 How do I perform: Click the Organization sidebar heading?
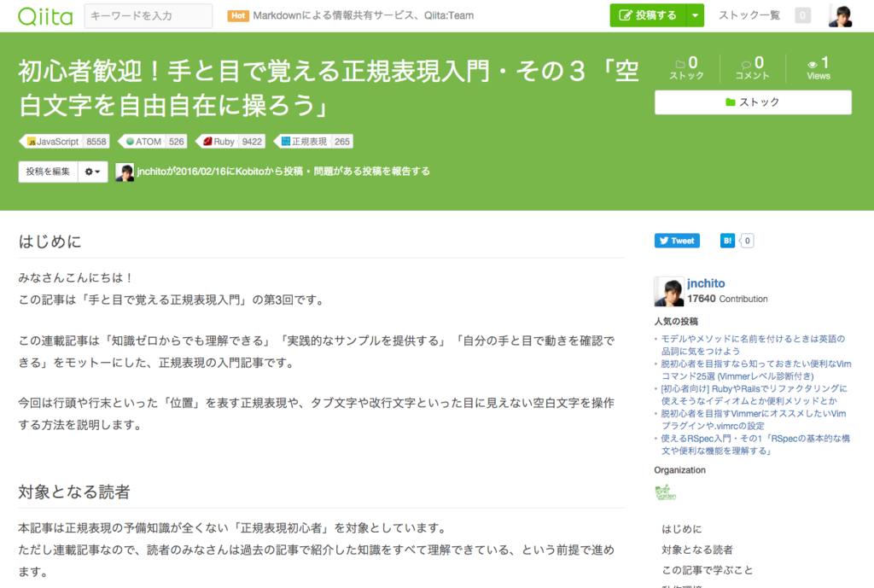coord(679,470)
